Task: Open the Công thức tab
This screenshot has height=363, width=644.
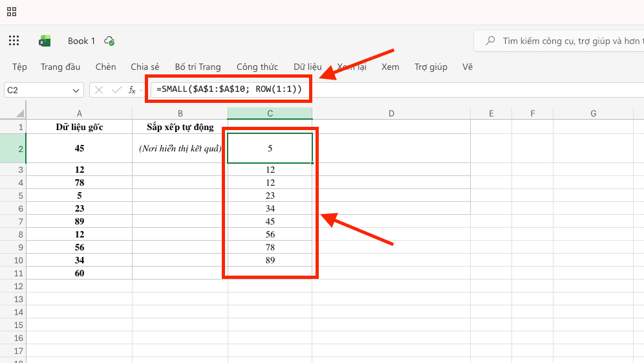Action: click(257, 67)
